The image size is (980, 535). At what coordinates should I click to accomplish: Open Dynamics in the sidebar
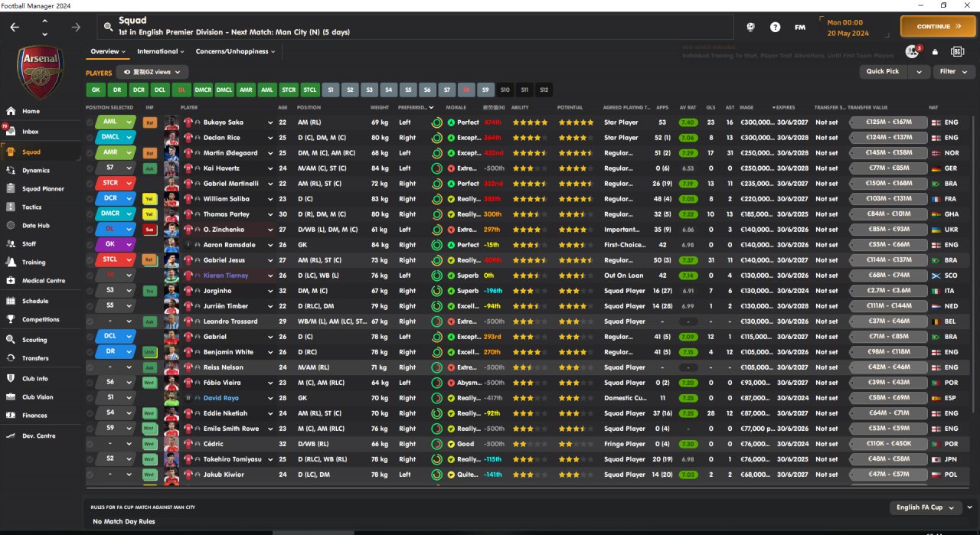36,170
